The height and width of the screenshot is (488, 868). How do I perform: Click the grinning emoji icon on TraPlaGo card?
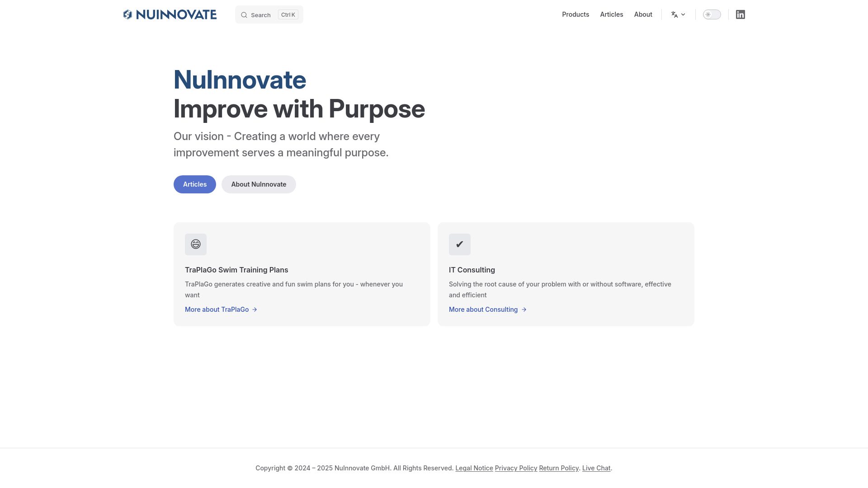(196, 244)
